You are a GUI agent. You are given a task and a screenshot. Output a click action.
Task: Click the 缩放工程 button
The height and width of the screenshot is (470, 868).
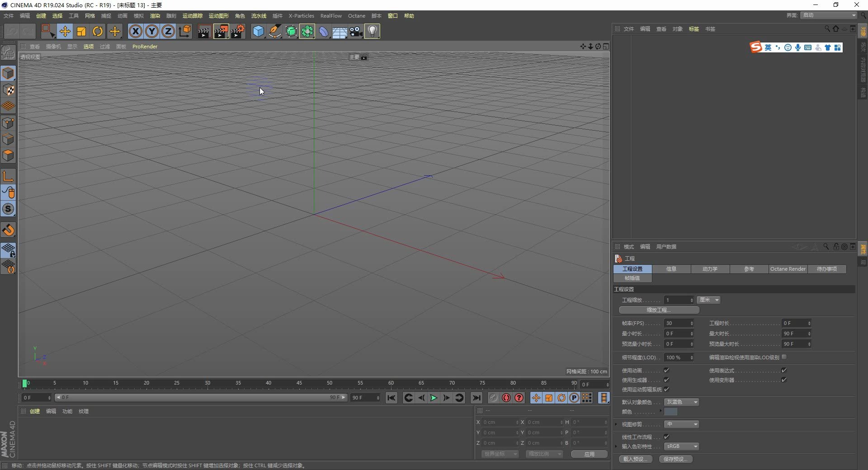659,310
